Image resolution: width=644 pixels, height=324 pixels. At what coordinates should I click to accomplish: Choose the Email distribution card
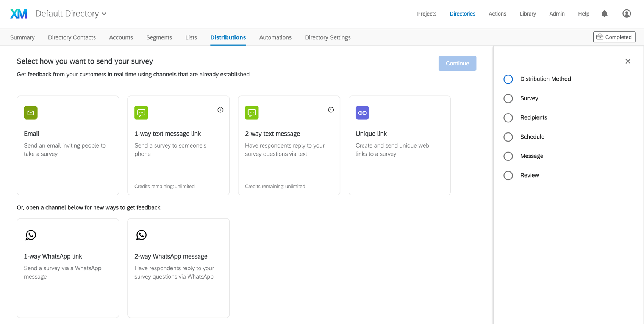68,145
